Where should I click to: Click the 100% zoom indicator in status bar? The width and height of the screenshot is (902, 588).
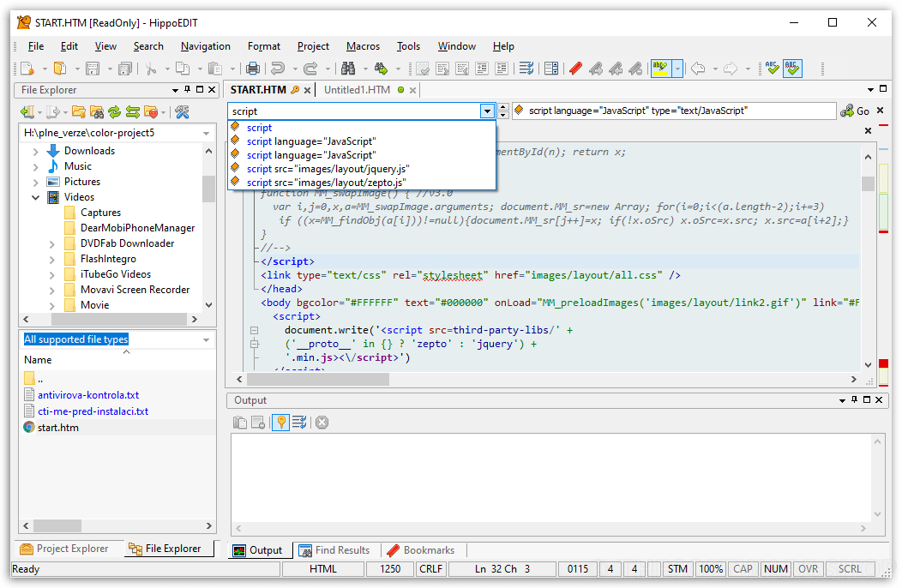point(710,569)
